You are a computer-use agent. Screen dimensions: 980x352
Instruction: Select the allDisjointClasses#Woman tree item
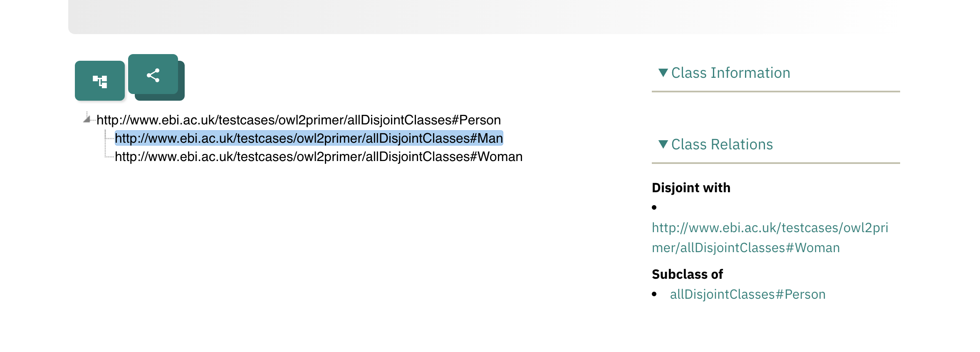click(319, 157)
